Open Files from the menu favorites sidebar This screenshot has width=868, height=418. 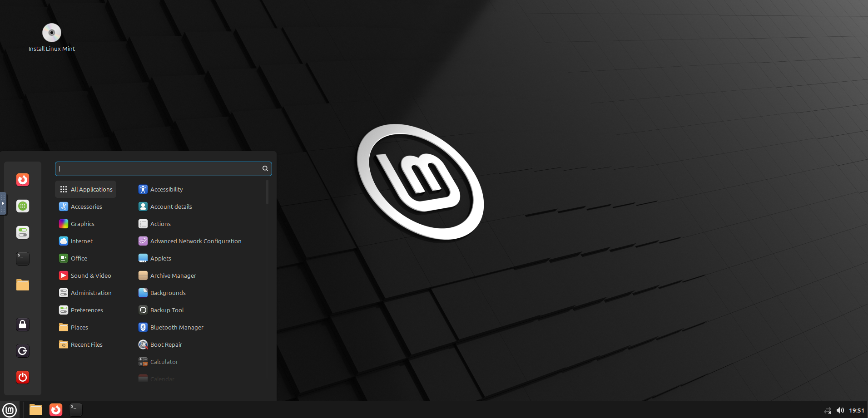[23, 285]
